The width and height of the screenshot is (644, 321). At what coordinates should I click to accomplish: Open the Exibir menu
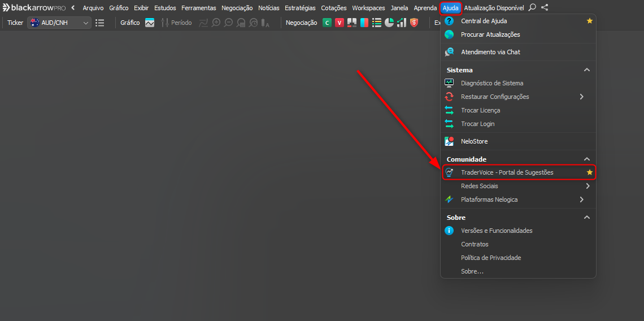click(x=141, y=8)
